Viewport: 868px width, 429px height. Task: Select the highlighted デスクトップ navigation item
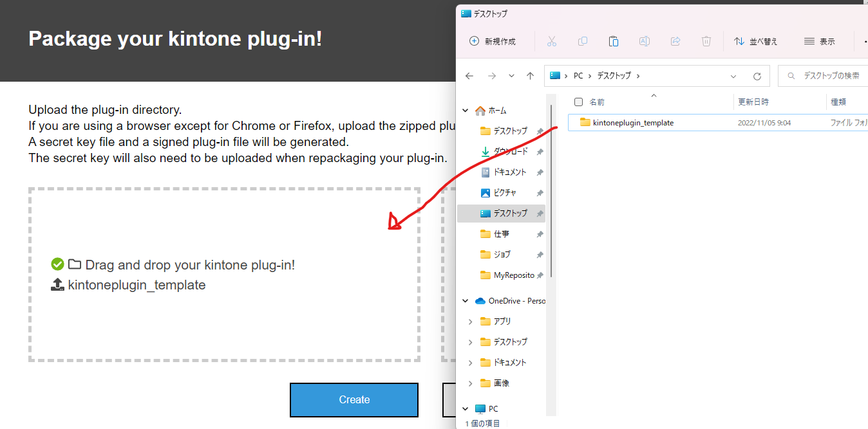coord(501,214)
